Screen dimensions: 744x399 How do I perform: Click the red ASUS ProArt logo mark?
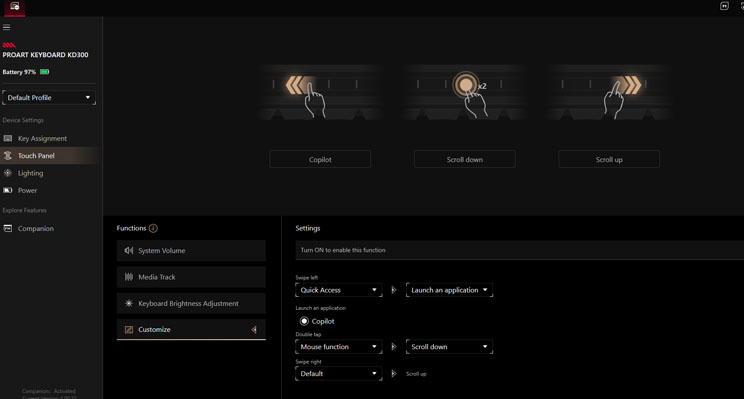pyautogui.click(x=9, y=45)
